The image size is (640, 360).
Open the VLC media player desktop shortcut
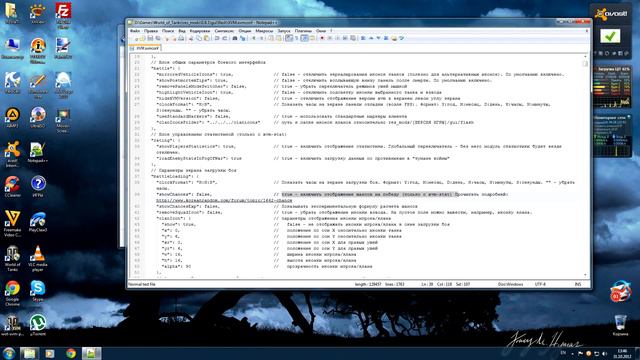tap(38, 258)
